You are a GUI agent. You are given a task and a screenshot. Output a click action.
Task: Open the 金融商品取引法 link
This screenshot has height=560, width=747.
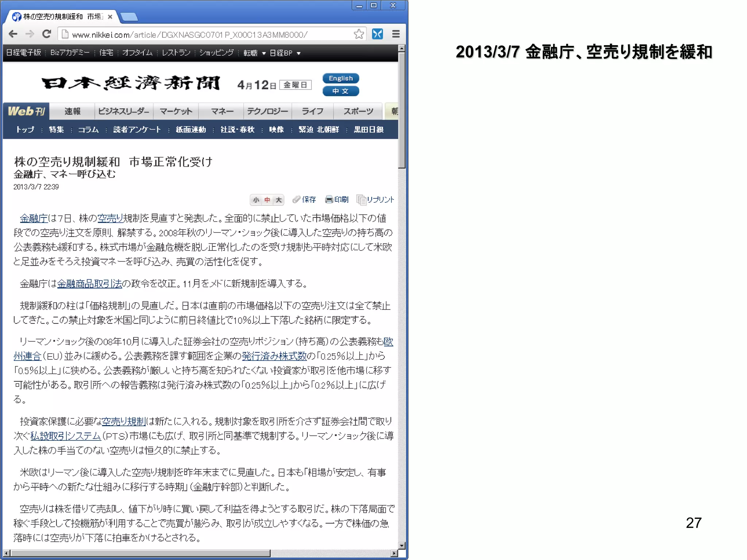pyautogui.click(x=89, y=284)
